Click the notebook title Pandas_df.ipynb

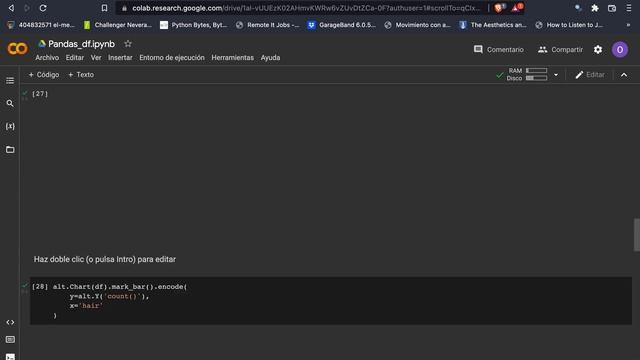(x=81, y=44)
